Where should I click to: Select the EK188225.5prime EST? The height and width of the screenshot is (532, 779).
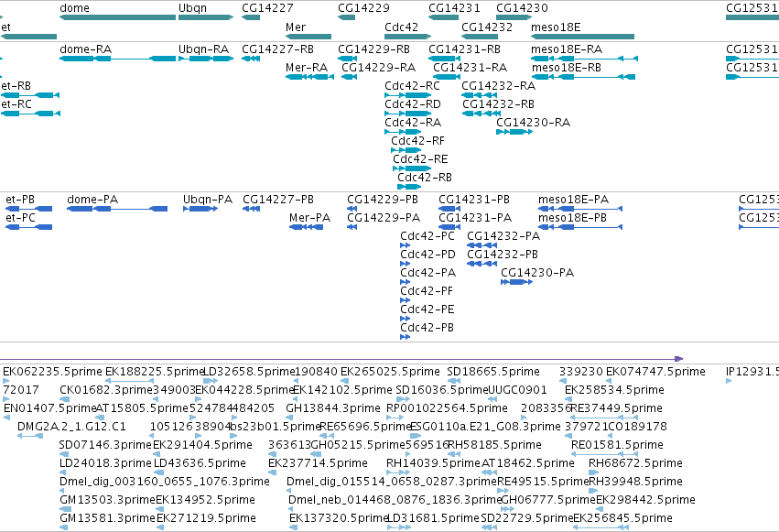click(129, 381)
